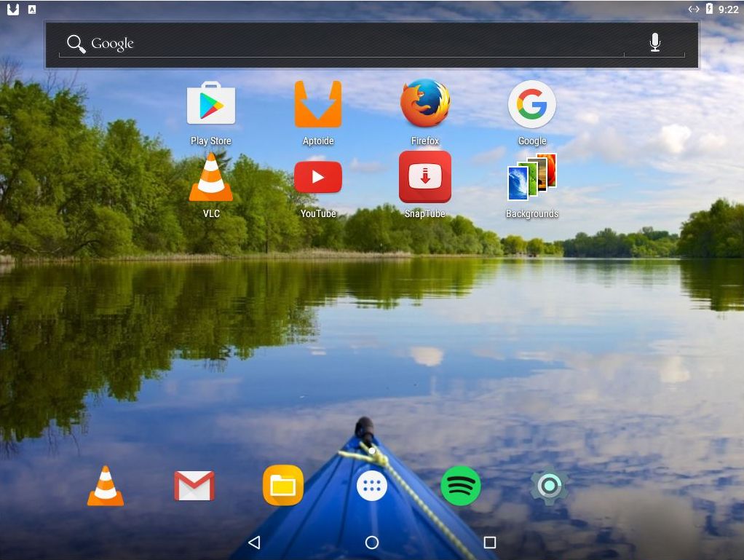Viewport: 744px width, 560px height.
Task: Open the Backgrounds wallpaper app
Action: (x=532, y=177)
